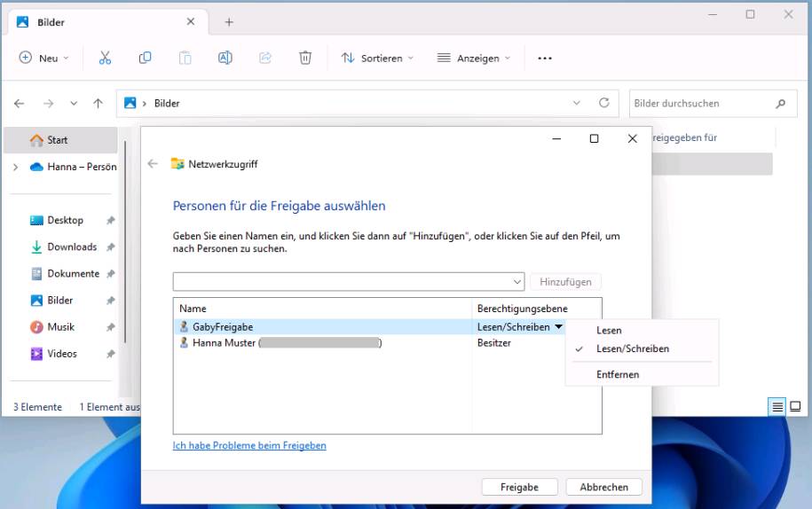Click the Rename icon in toolbar

click(x=225, y=58)
